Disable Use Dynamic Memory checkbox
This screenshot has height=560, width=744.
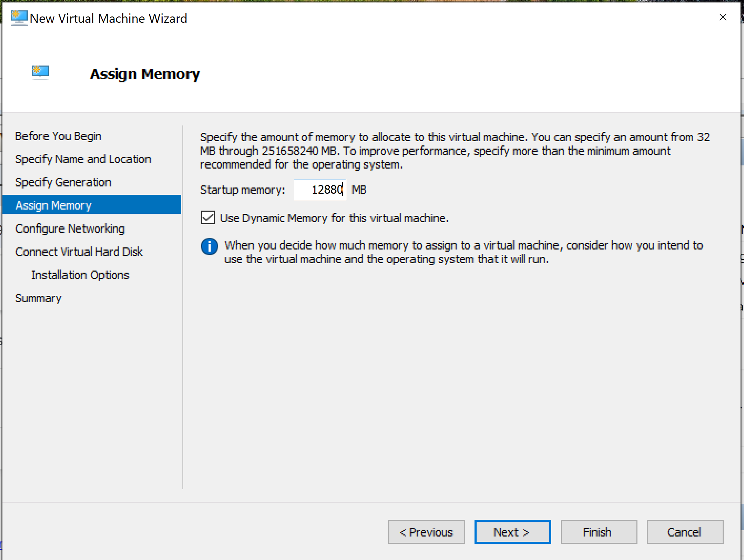coord(208,218)
